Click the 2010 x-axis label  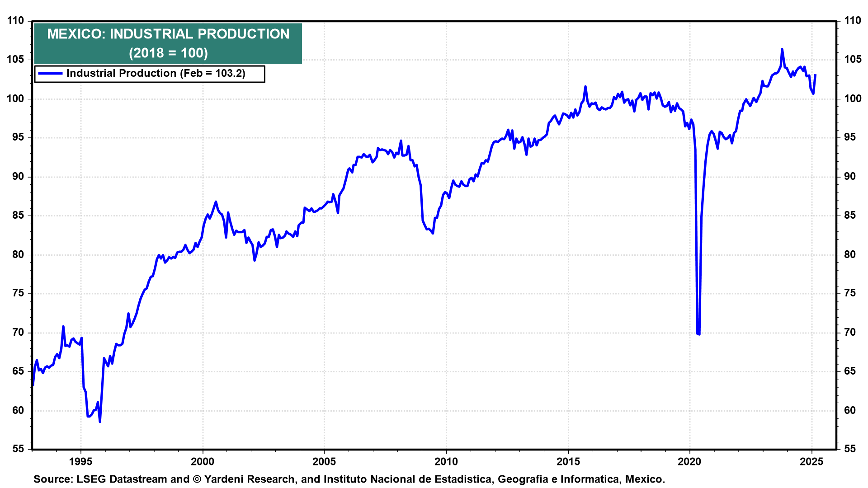[446, 462]
